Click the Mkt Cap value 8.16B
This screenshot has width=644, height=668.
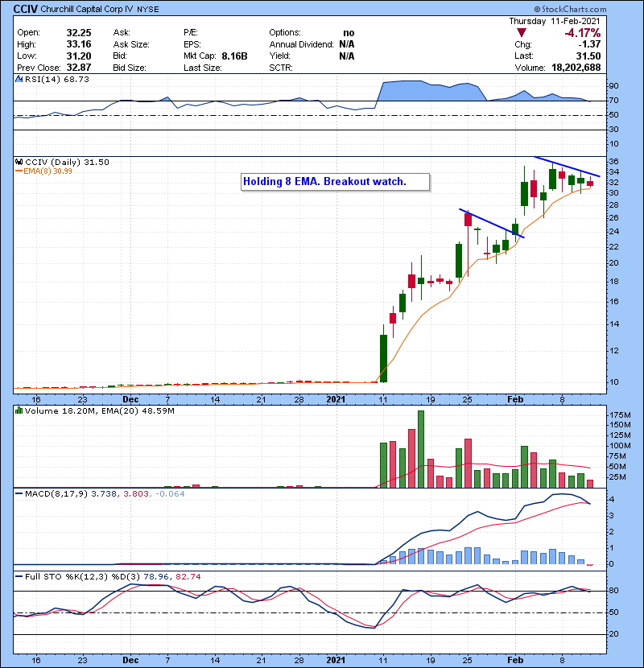pos(234,56)
